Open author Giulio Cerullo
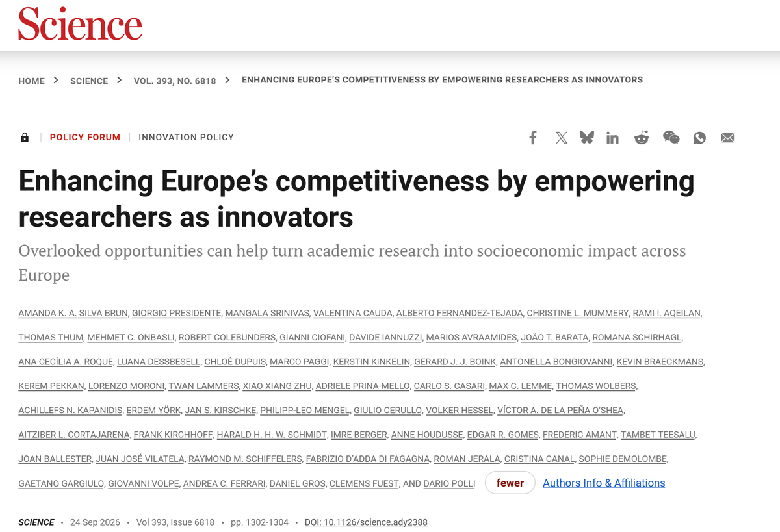The height and width of the screenshot is (532, 780). (387, 411)
